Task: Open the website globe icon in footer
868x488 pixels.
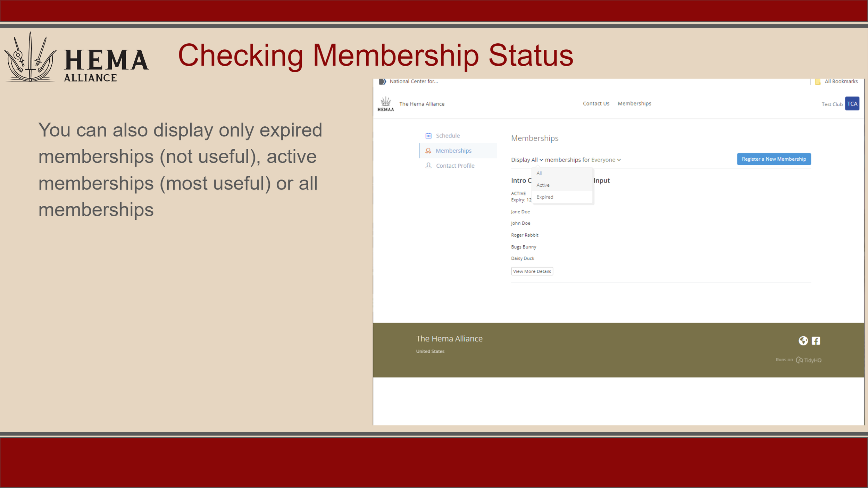Action: pos(803,340)
